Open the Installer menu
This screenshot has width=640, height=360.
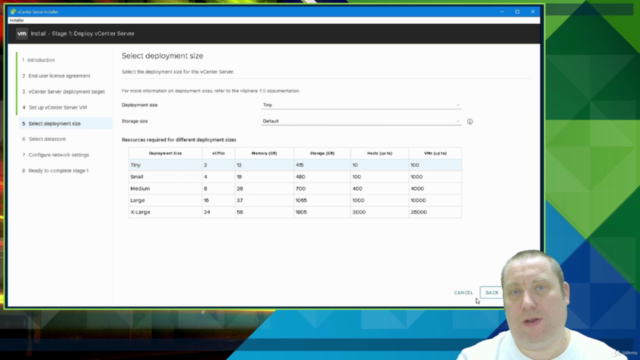coord(17,20)
